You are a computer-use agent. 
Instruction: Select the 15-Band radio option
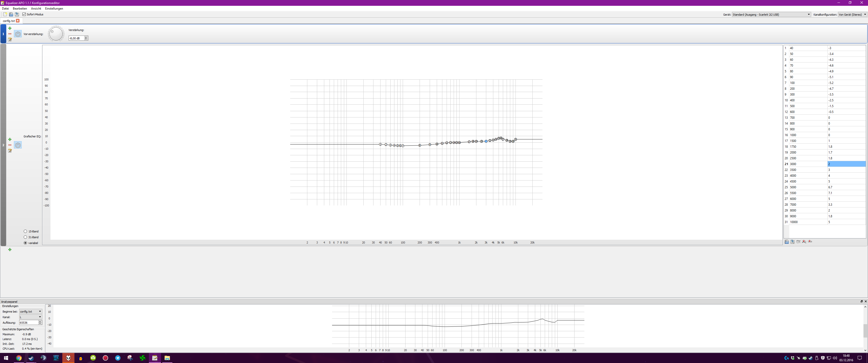point(25,231)
